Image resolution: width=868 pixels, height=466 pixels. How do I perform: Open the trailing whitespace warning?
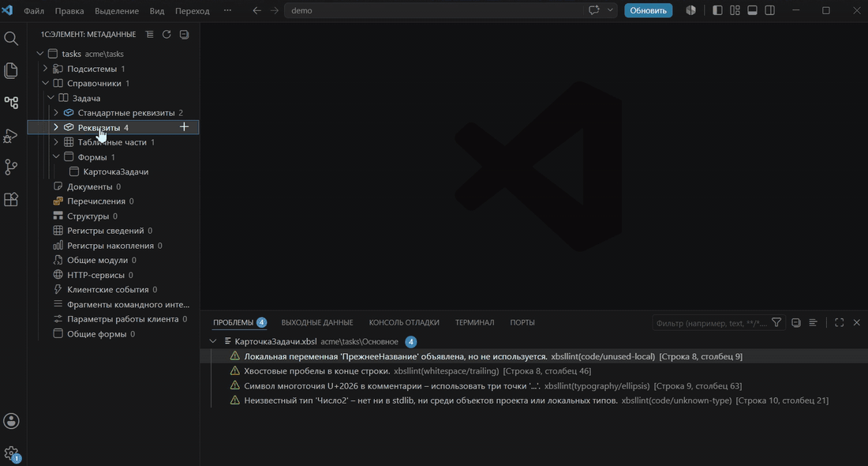pos(533,370)
